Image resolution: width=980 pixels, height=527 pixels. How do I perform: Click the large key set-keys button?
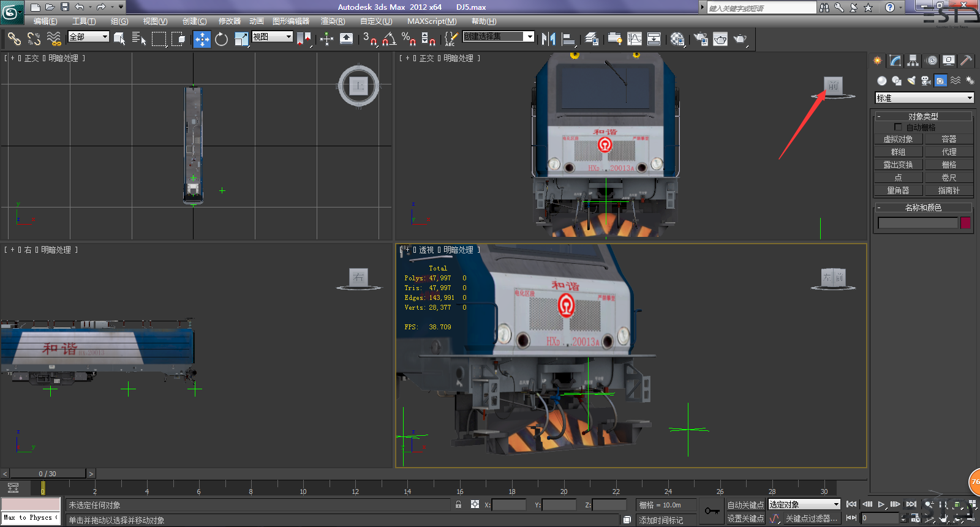pyautogui.click(x=712, y=511)
